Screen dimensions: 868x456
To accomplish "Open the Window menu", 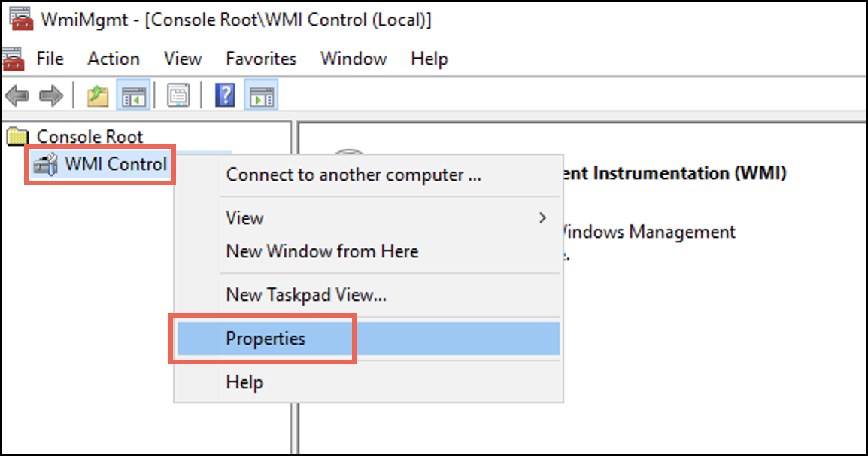I will tap(354, 59).
